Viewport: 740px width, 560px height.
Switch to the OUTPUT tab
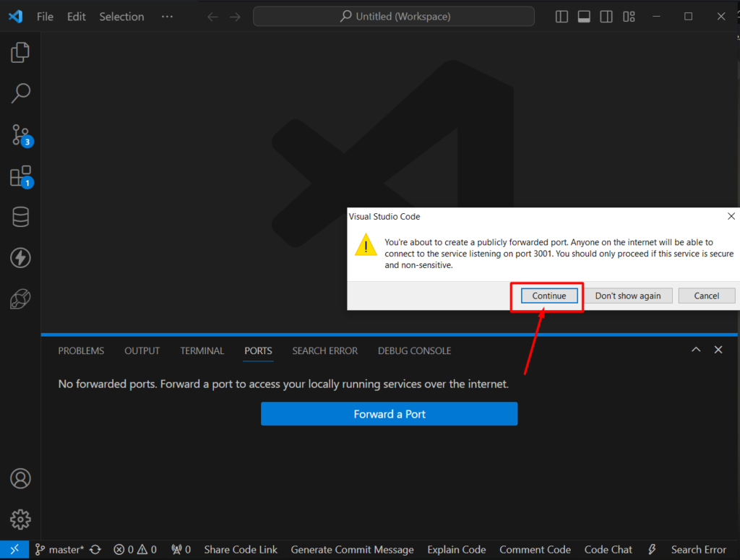point(142,350)
